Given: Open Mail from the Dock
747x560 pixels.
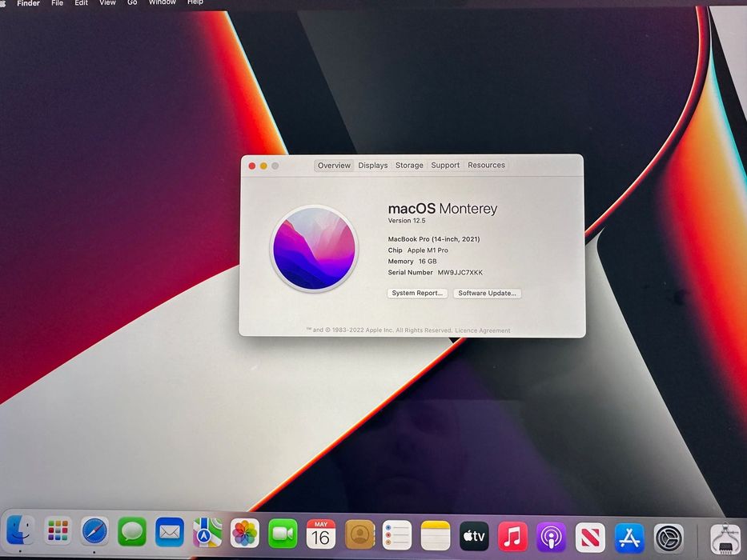Looking at the screenshot, I should click(170, 532).
